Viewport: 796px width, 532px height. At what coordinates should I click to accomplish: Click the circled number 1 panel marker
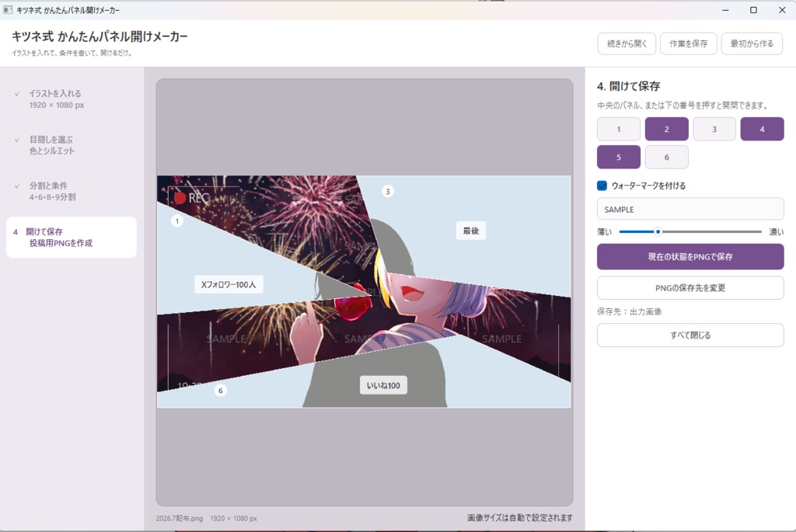coord(176,221)
